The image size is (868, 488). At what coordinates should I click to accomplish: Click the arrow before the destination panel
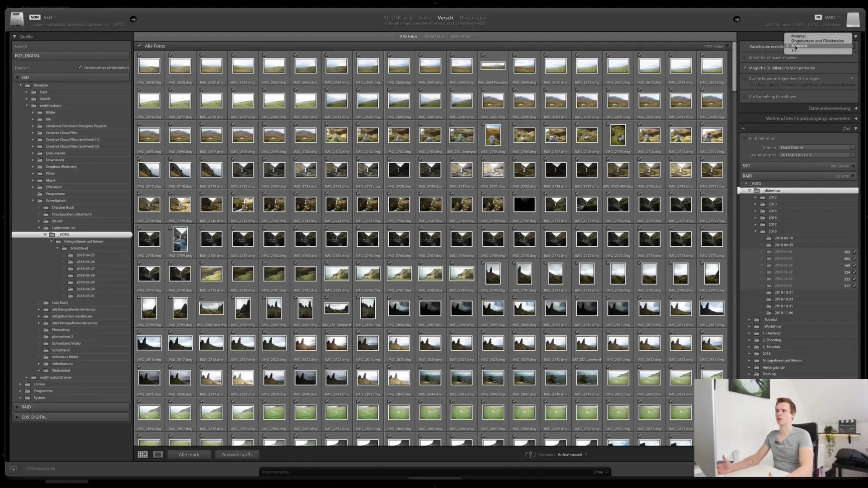(x=736, y=19)
